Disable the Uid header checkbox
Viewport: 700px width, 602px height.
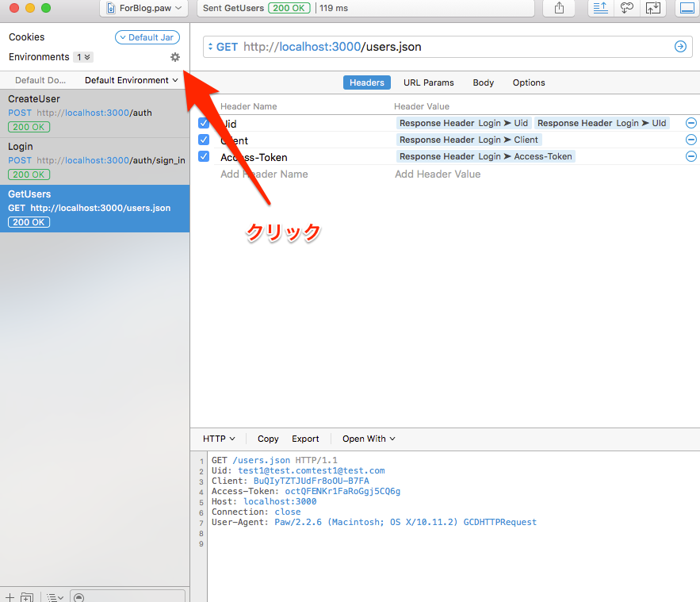point(204,123)
